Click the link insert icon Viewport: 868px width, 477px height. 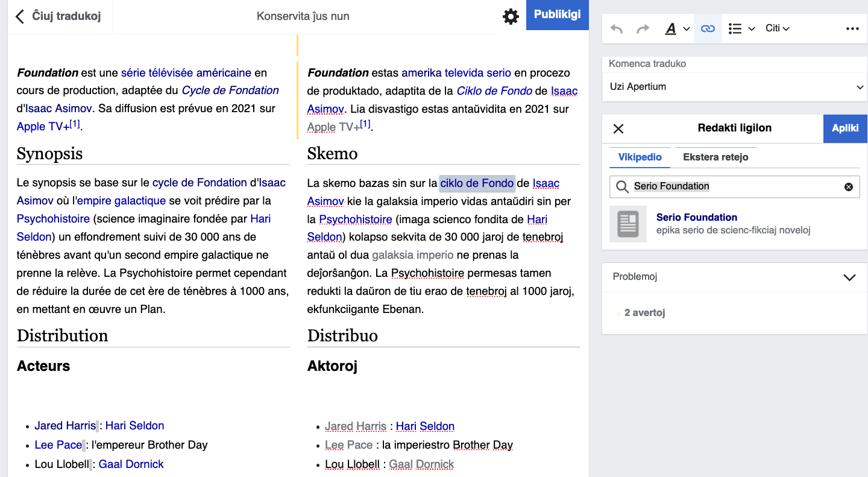click(x=708, y=29)
